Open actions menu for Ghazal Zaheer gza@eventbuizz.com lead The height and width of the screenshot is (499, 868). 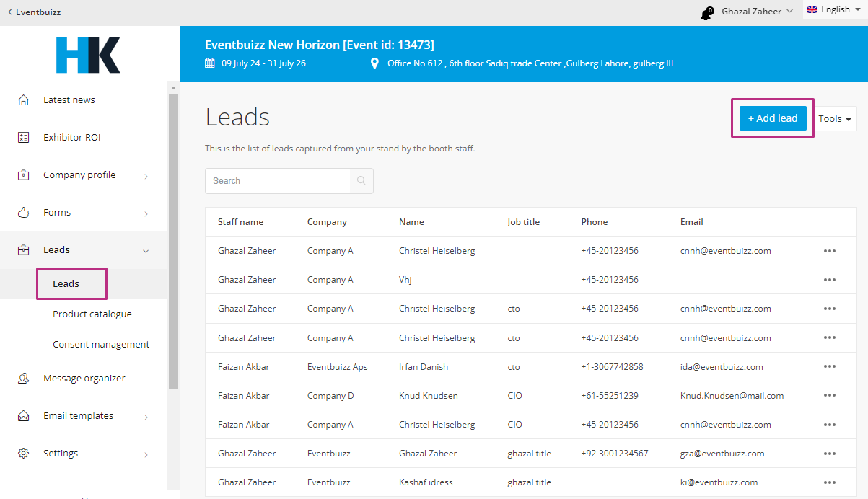830,454
